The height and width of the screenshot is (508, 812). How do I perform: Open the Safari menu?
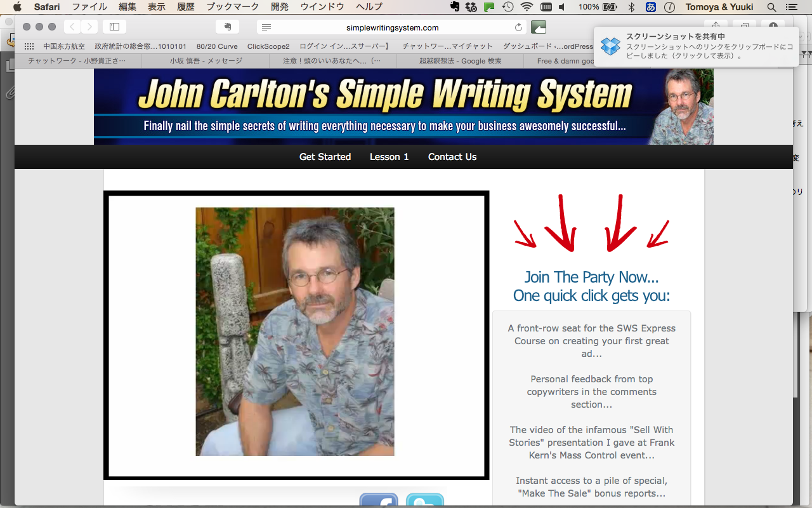point(47,7)
